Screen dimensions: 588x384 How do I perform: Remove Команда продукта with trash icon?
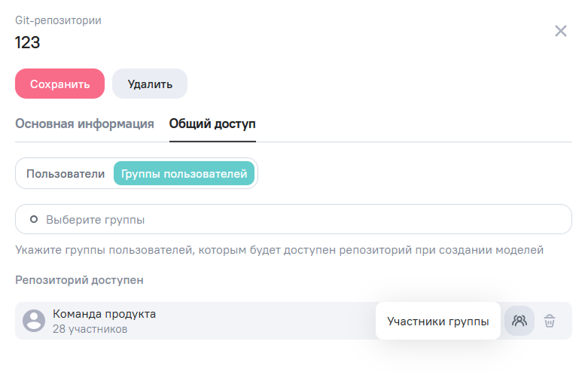tap(550, 321)
